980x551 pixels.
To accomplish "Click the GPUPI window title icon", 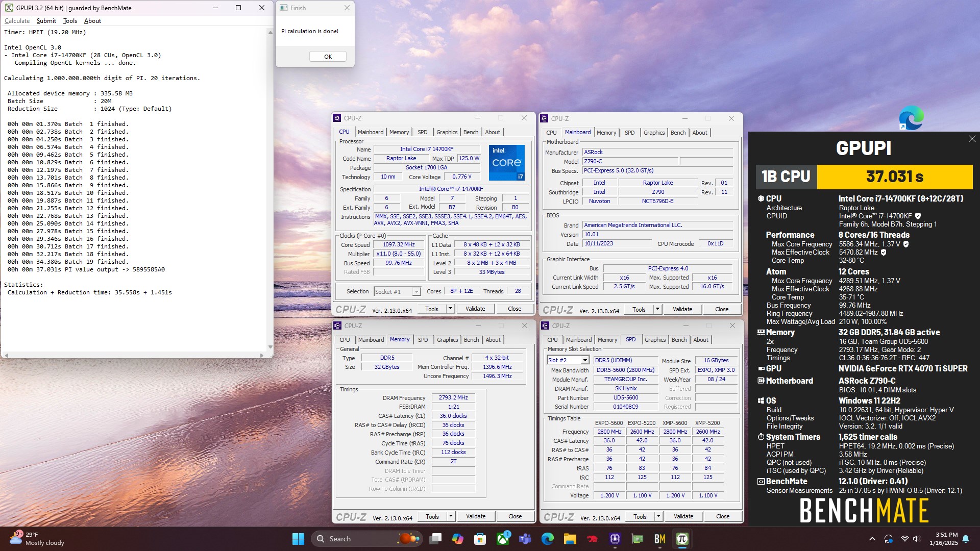I will (9, 8).
